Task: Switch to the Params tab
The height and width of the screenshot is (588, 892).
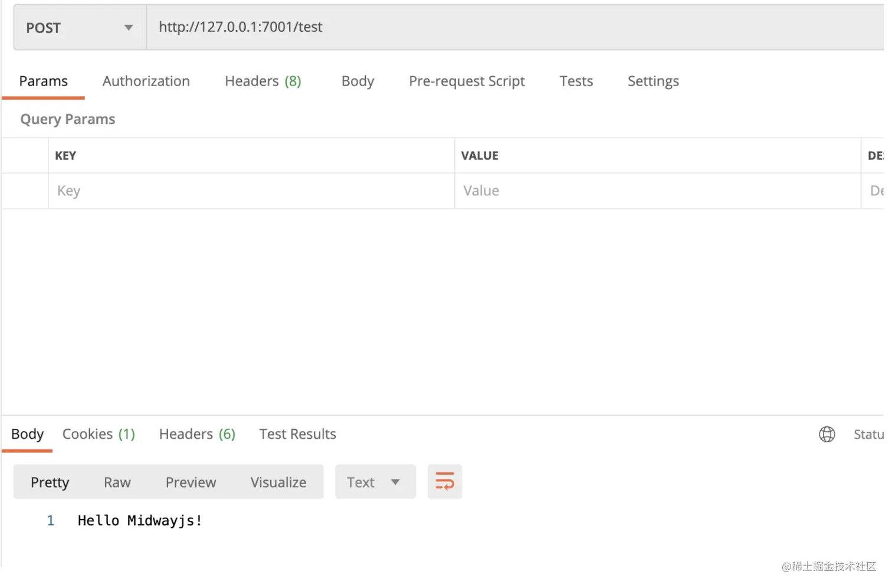Action: click(43, 81)
